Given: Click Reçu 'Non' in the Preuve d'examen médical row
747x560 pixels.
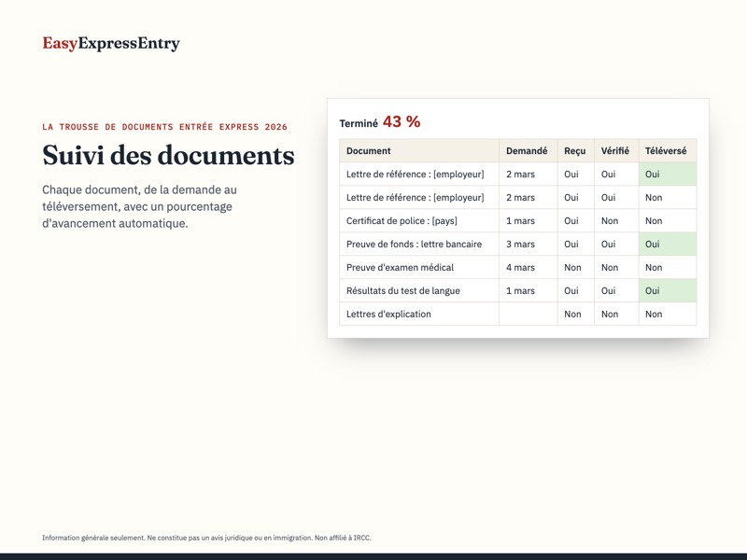Looking at the screenshot, I should point(576,267).
